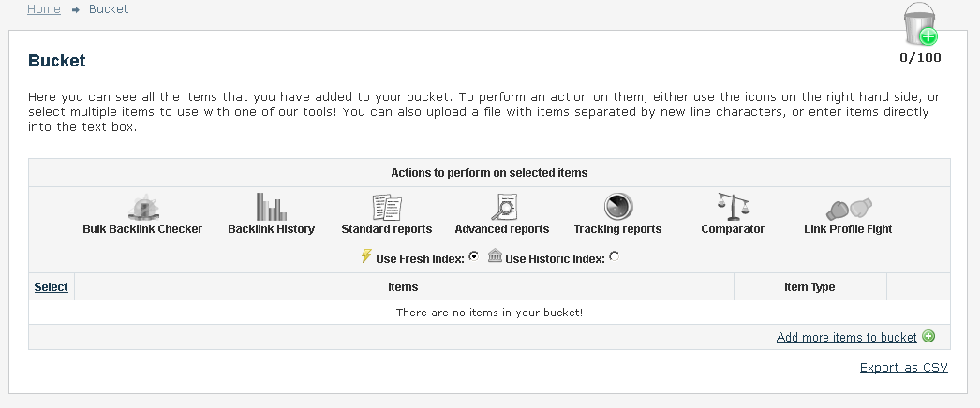Viewport: 980px width, 408px height.
Task: Go to the Home breadcrumb link
Action: pos(44,8)
